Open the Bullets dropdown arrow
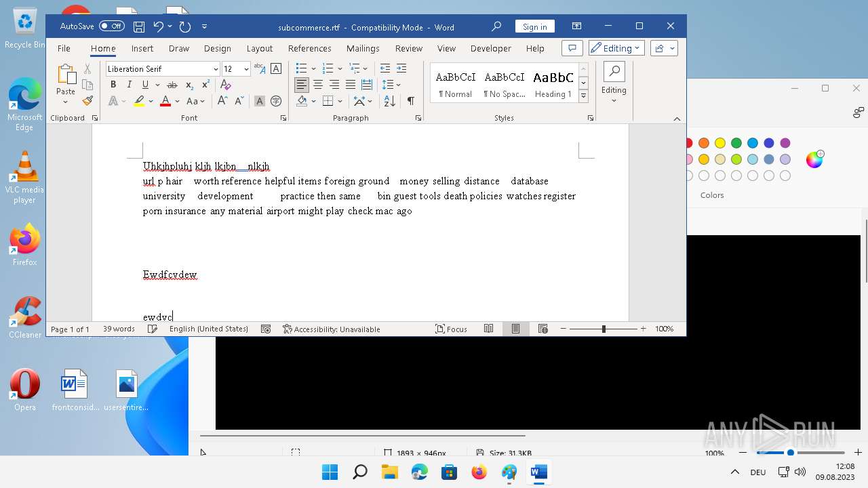 tap(313, 68)
